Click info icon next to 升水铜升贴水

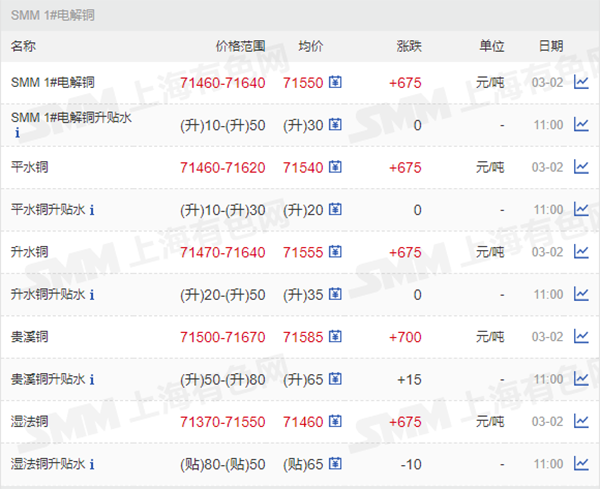point(92,295)
